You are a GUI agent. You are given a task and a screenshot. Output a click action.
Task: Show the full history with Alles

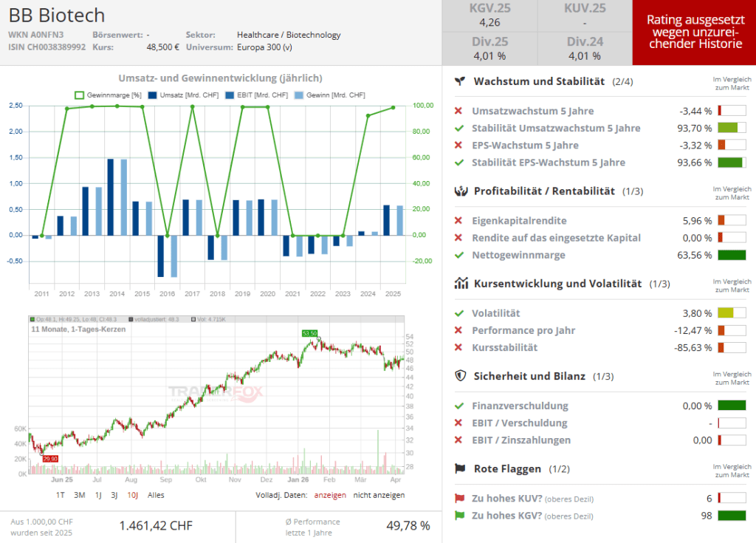[x=156, y=495]
